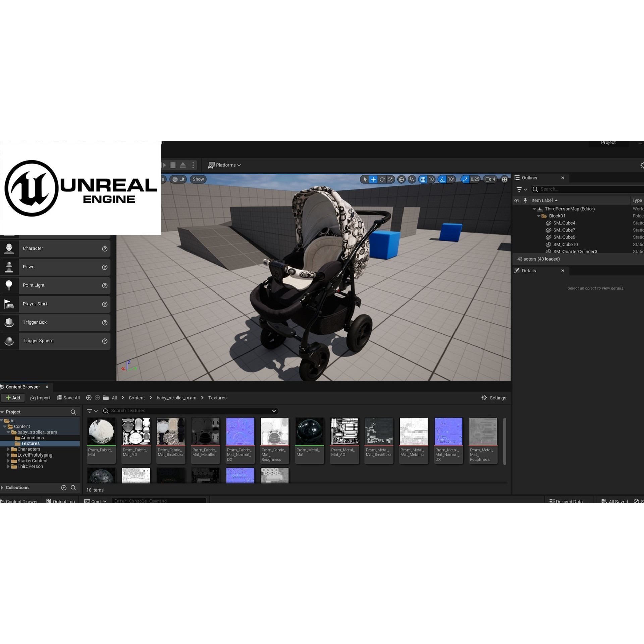Image resolution: width=644 pixels, height=644 pixels.
Task: Click the Pawn actor icon
Action: (9, 267)
